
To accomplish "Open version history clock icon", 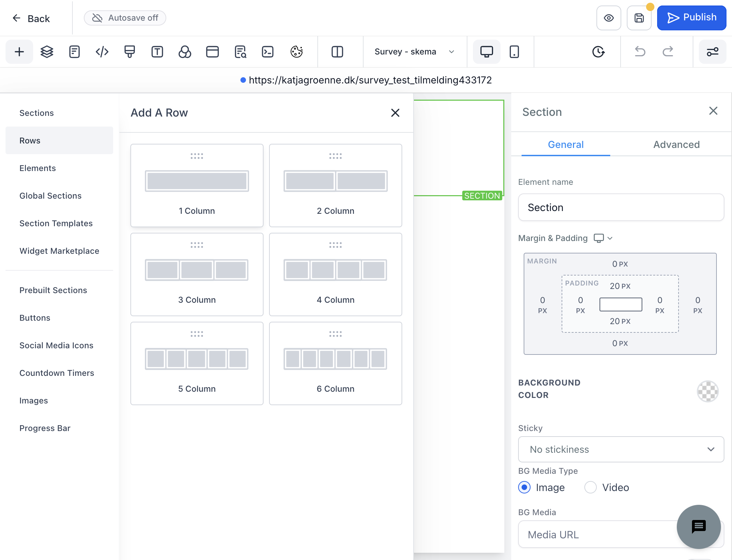I will (599, 52).
